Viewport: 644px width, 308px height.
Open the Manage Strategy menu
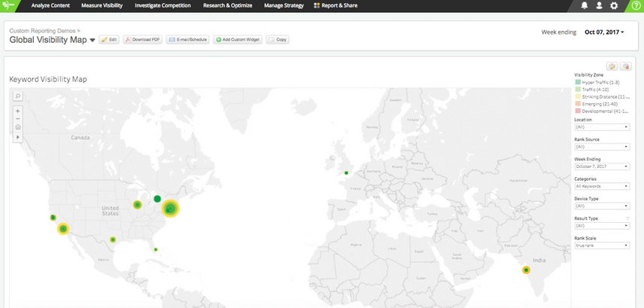pyautogui.click(x=284, y=6)
